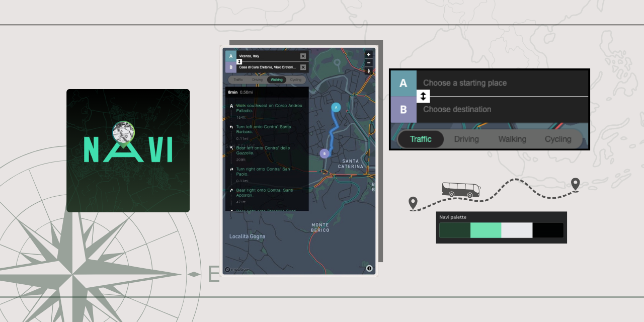644x322 pixels.
Task: Select the bear right arrow step icon
Action: (x=231, y=191)
